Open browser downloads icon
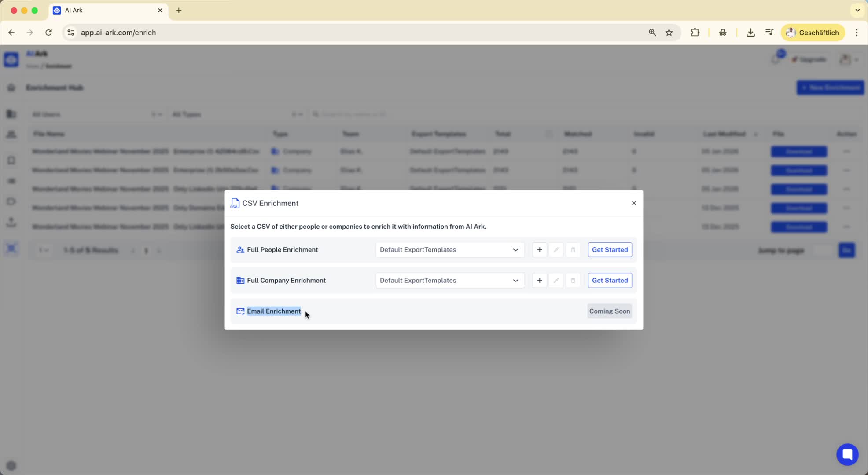 (750, 33)
